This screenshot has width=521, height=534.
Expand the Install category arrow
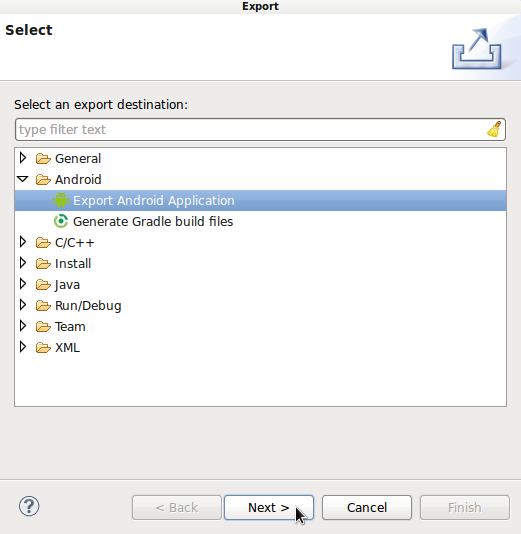click(x=23, y=263)
